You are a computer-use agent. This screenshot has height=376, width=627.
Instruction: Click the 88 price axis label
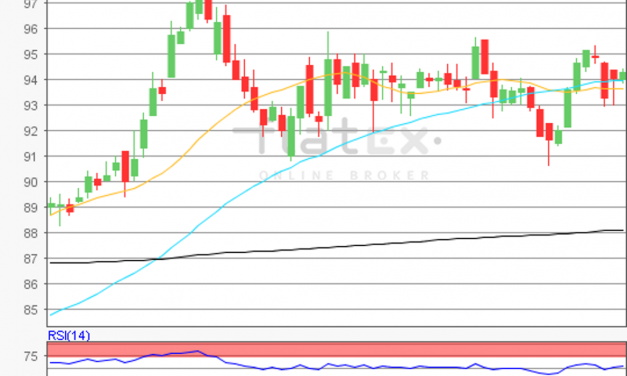coord(32,233)
